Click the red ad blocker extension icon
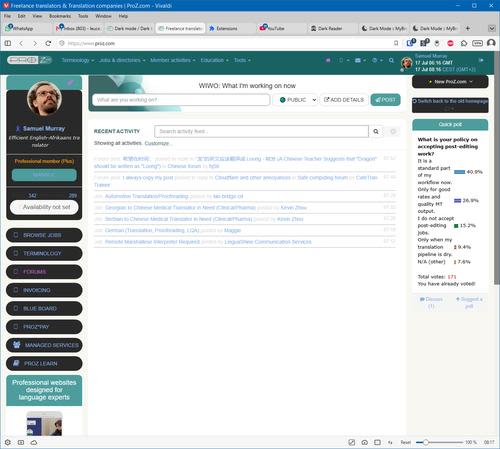 point(450,43)
